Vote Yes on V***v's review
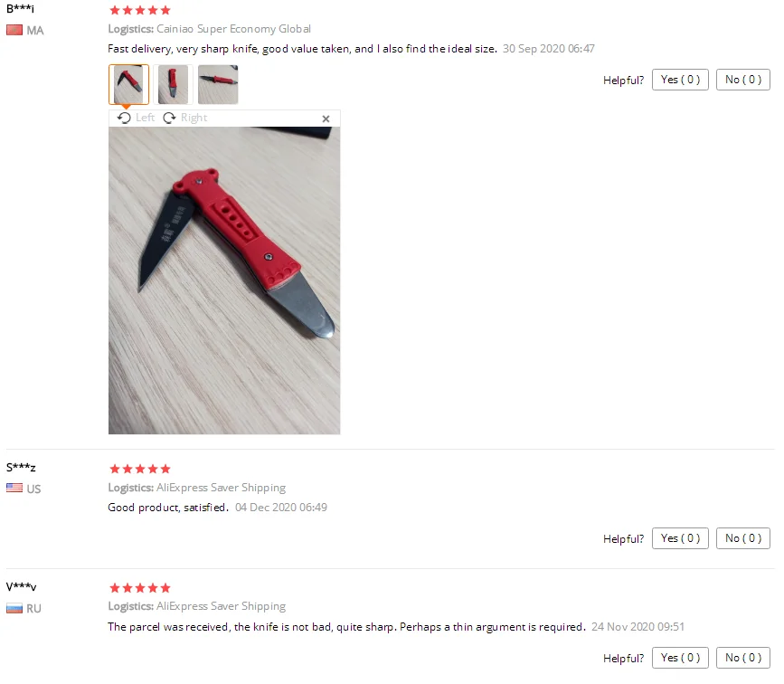 point(680,658)
